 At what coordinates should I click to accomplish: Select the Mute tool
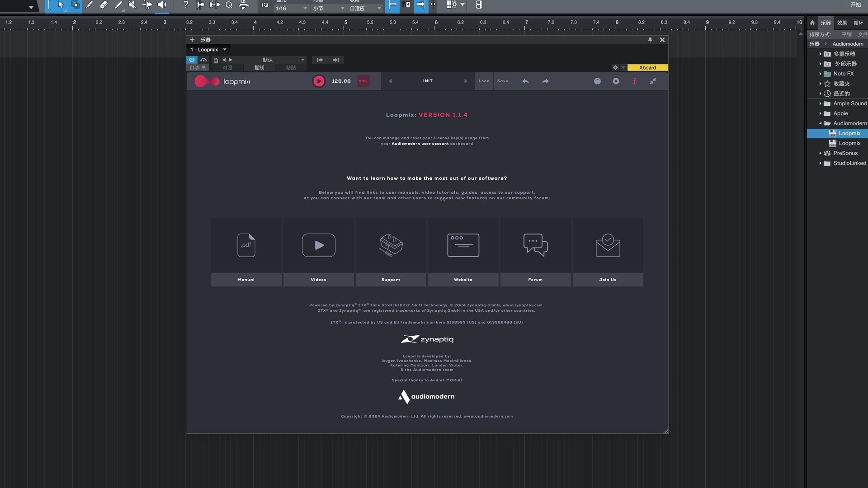pyautogui.click(x=132, y=5)
